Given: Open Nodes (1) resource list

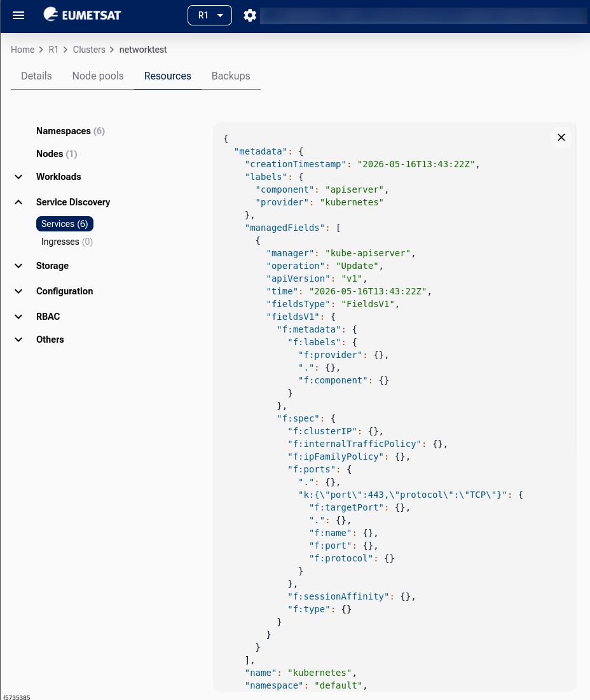Looking at the screenshot, I should 57,154.
